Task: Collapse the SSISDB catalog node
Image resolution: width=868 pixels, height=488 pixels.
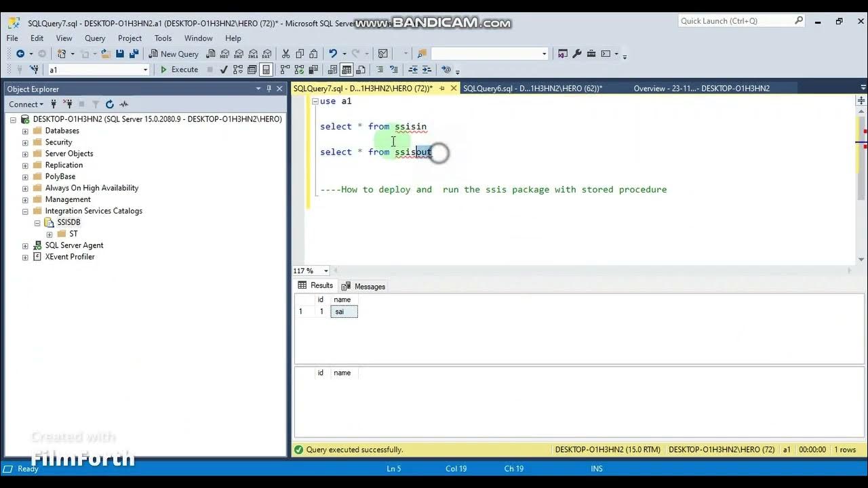Action: [x=37, y=222]
